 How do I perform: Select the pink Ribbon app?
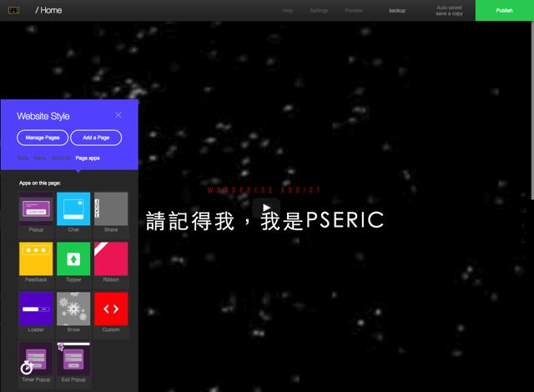[x=111, y=259]
